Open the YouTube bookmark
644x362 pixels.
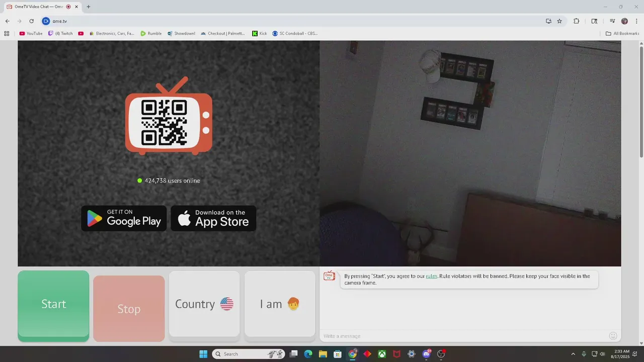(31, 34)
